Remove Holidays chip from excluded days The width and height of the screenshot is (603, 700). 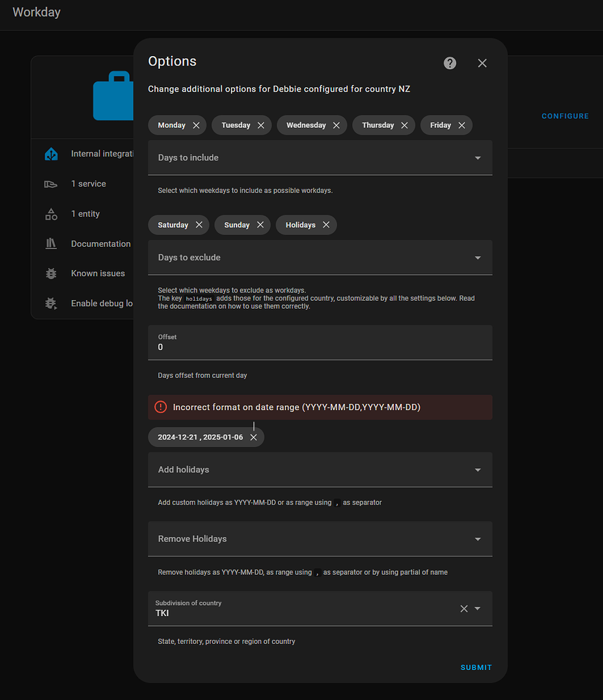(326, 225)
